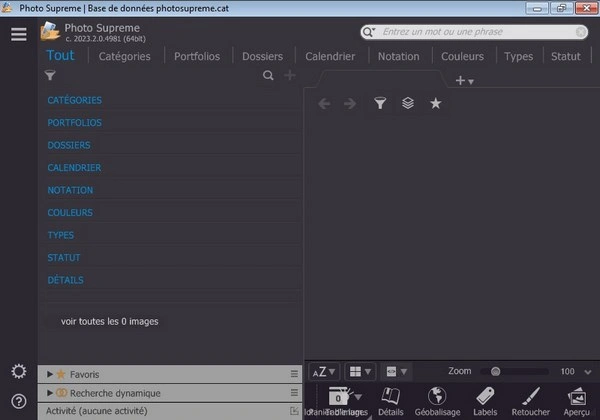Screen dimensions: 600x420
Task: Click the star favorites filter icon
Action: tap(435, 103)
